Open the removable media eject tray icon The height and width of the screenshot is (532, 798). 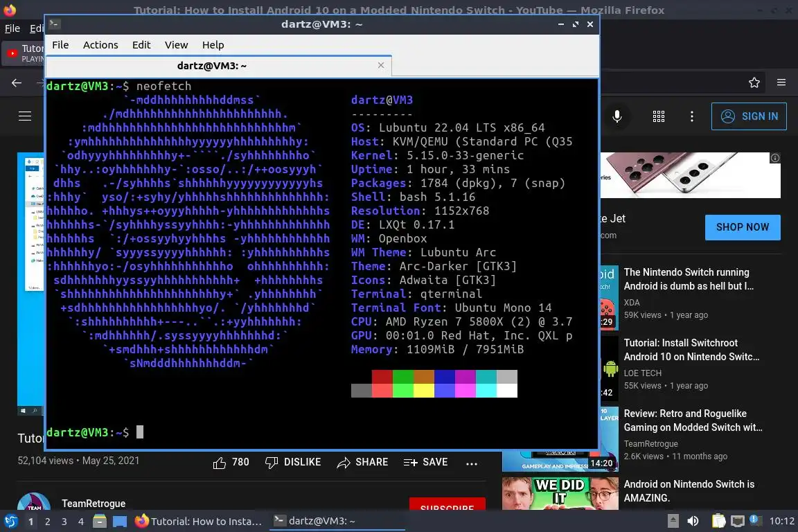(x=673, y=521)
